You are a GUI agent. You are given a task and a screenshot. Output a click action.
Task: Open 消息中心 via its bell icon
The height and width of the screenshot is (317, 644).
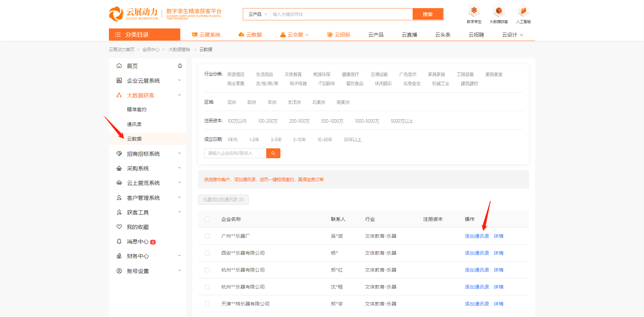[119, 241]
